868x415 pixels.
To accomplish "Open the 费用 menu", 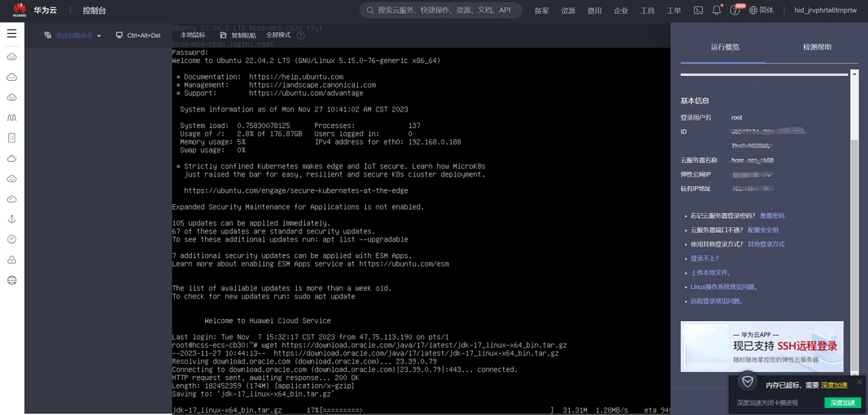I will [595, 11].
